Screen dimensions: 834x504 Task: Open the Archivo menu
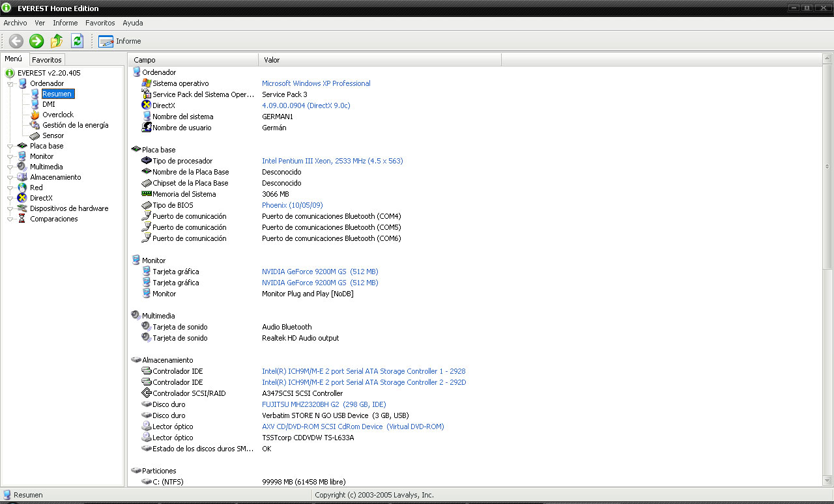coord(15,23)
